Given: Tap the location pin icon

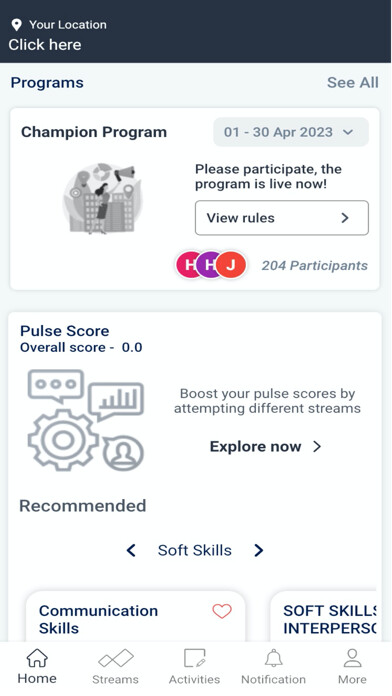Looking at the screenshot, I should [16, 25].
